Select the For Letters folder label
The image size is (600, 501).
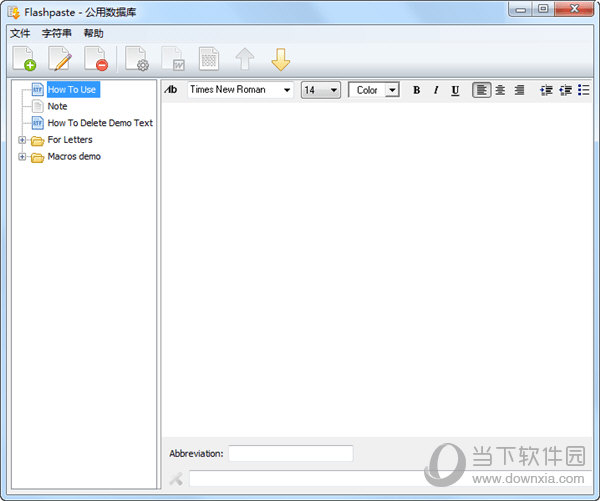coord(70,140)
